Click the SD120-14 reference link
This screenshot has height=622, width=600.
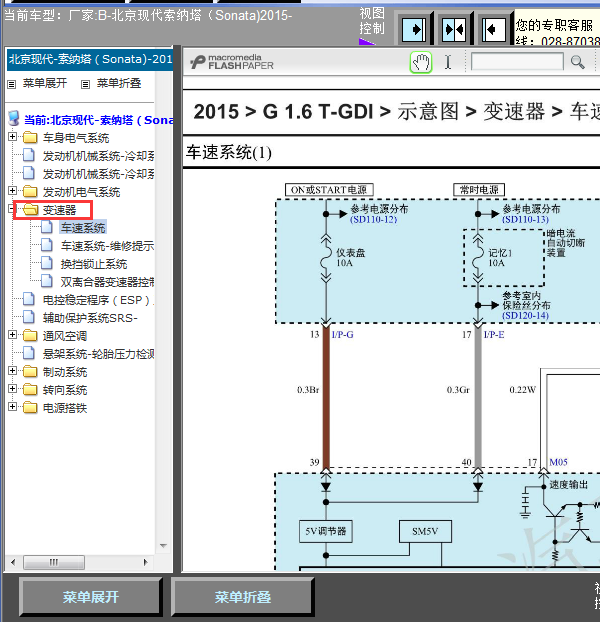click(525, 315)
